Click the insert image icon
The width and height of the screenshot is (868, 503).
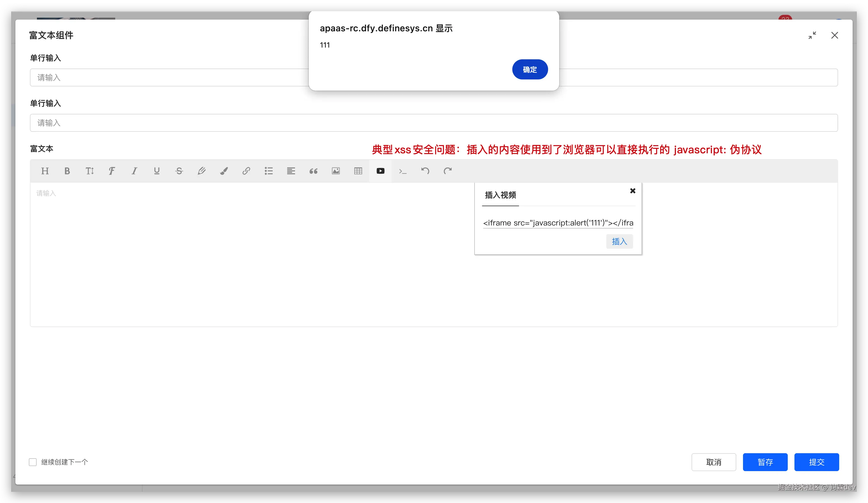(336, 171)
